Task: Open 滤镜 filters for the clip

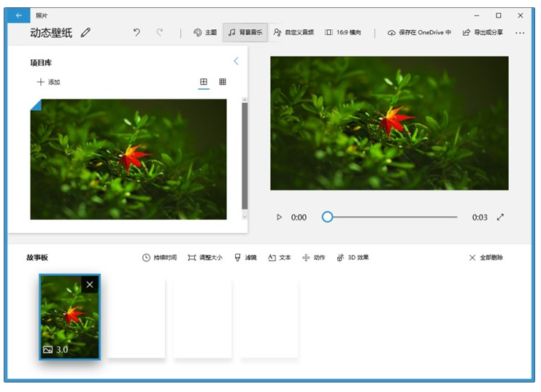Action: pos(245,258)
